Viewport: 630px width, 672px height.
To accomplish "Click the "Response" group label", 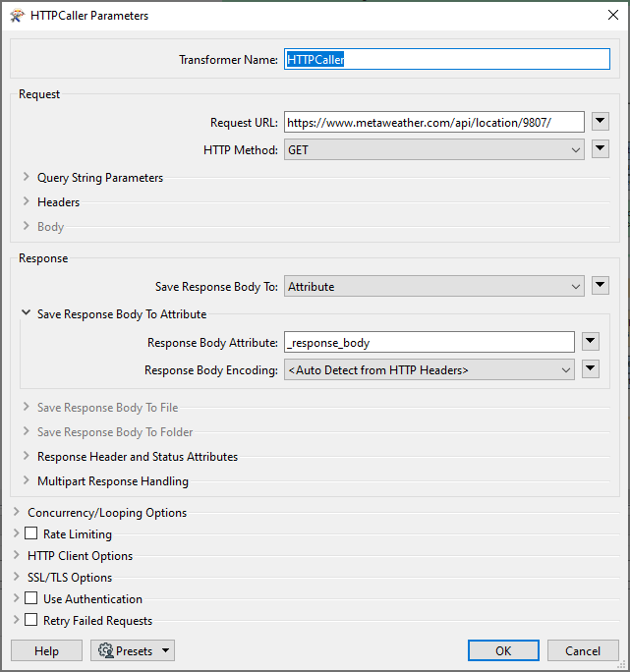I will click(43, 258).
